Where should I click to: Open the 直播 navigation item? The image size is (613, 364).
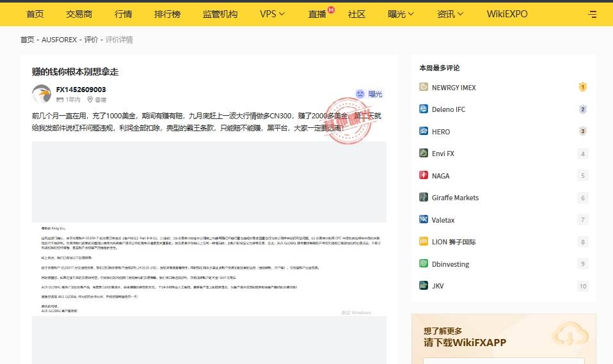[x=317, y=14]
